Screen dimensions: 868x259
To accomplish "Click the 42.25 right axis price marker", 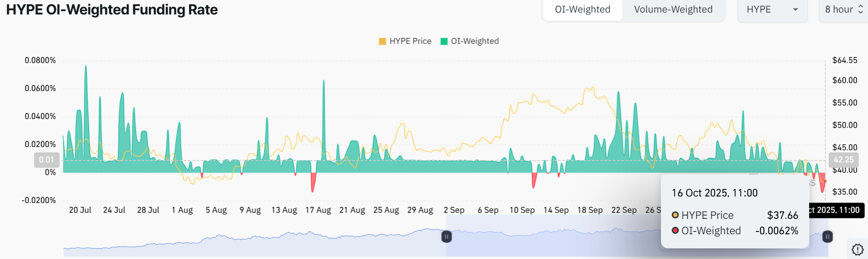I will pos(843,160).
